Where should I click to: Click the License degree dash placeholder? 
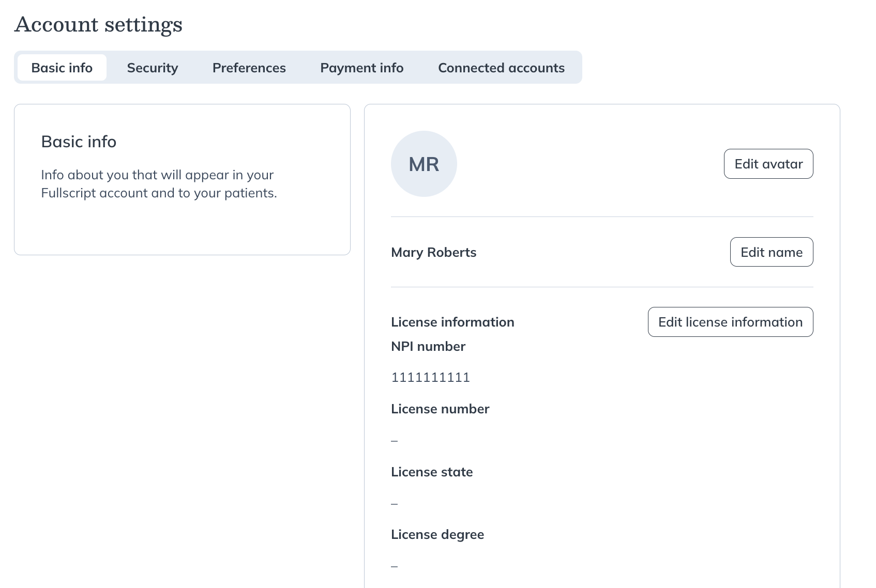click(395, 565)
